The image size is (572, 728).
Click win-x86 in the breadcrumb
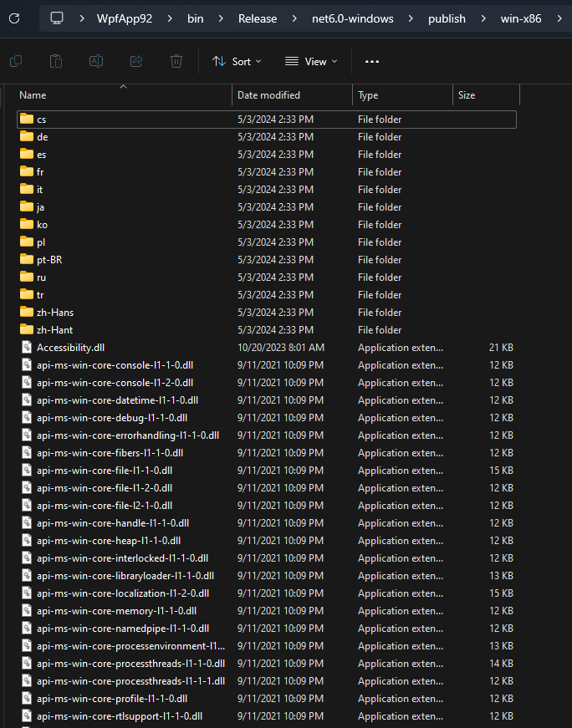521,18
